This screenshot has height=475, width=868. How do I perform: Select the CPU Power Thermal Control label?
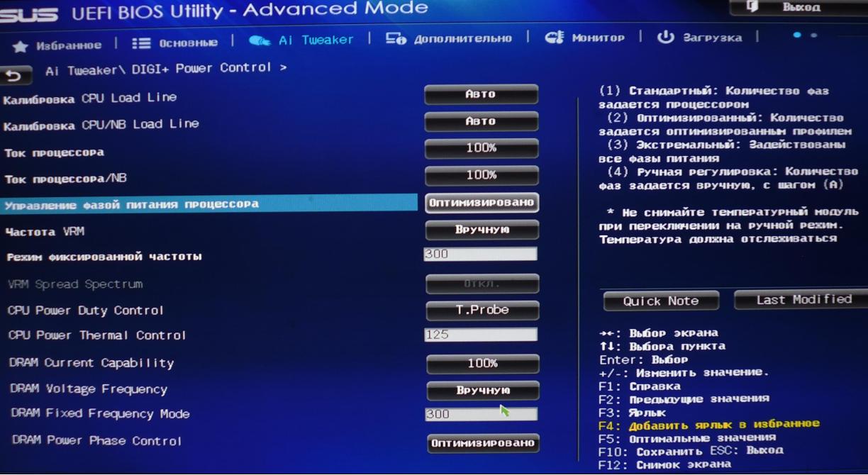pyautogui.click(x=97, y=335)
